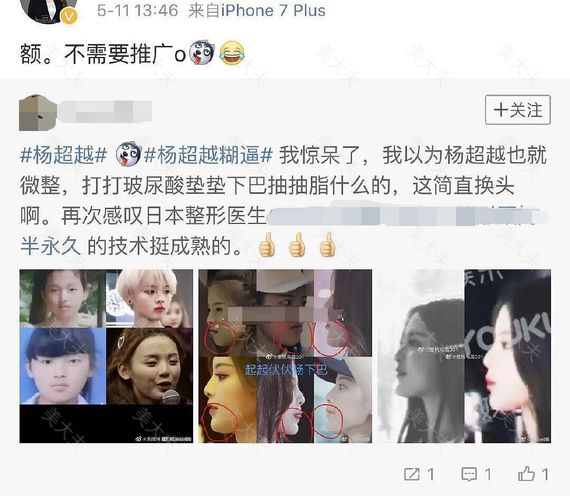The width and height of the screenshot is (570, 496).
Task: Open the comment bubble icon
Action: [x=469, y=475]
